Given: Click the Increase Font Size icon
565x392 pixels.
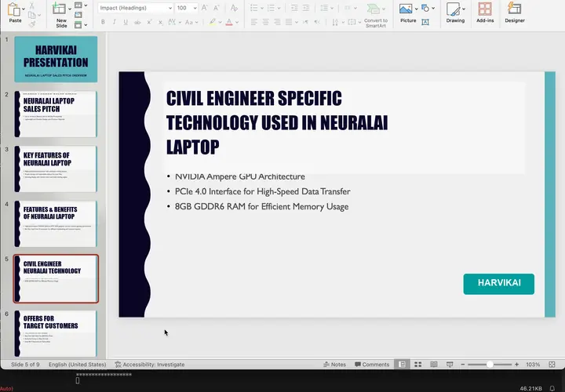Looking at the screenshot, I should pos(204,8).
